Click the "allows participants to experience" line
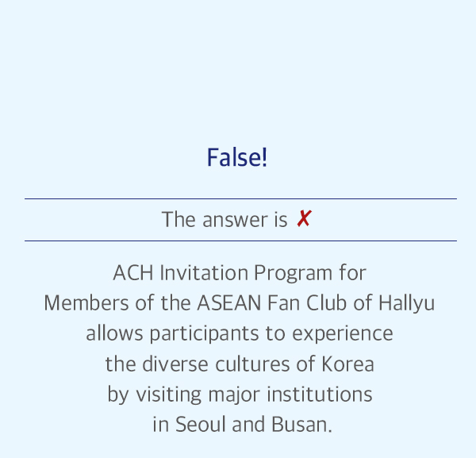Image resolution: width=476 pixels, height=458 pixels. (x=240, y=333)
